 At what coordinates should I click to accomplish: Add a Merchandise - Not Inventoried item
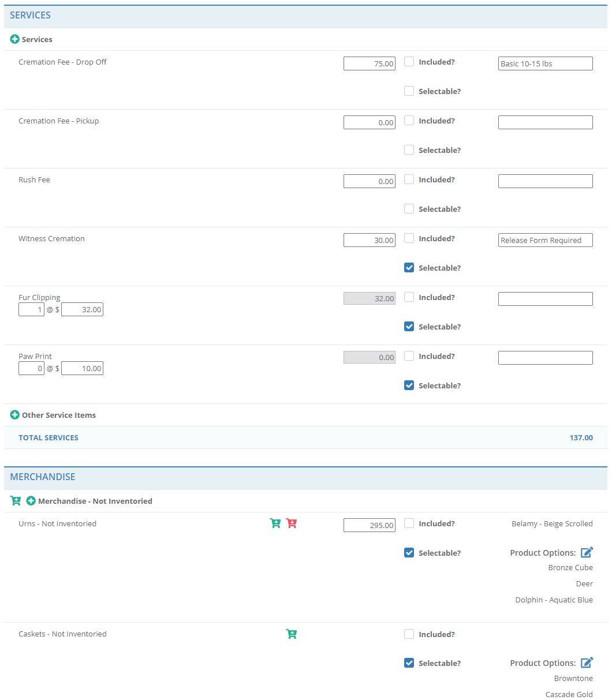coord(31,501)
